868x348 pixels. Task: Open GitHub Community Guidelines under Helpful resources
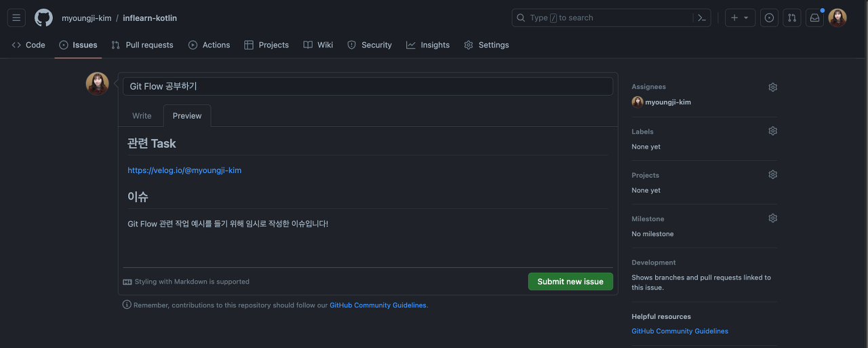(x=679, y=331)
